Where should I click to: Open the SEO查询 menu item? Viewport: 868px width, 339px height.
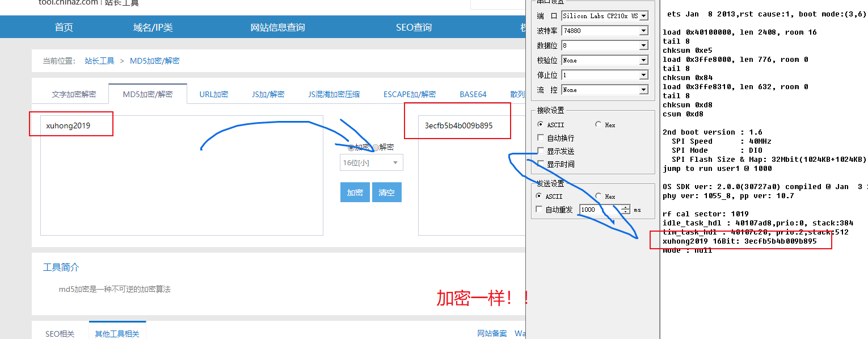[x=414, y=26]
